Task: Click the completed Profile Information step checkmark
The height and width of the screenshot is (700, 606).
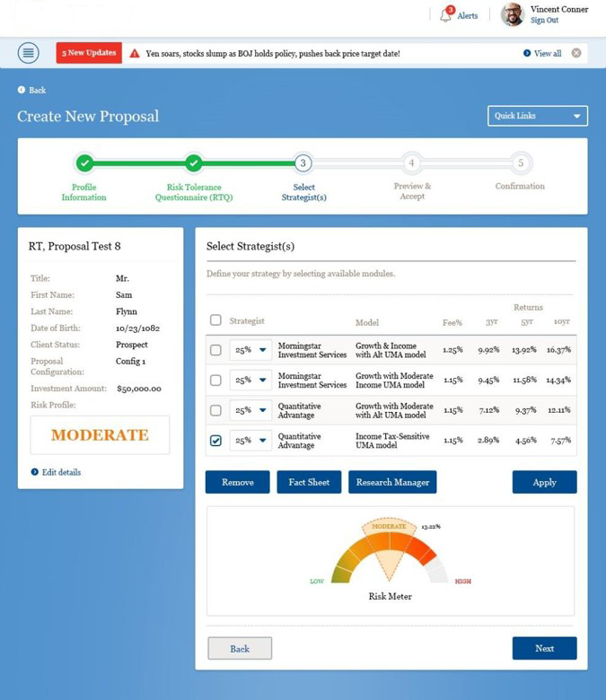Action: point(84,163)
